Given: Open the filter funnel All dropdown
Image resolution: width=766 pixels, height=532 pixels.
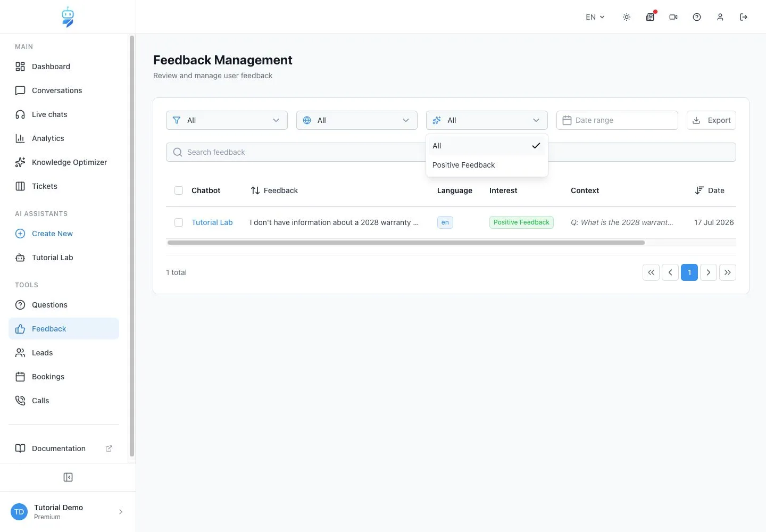Looking at the screenshot, I should [x=227, y=120].
